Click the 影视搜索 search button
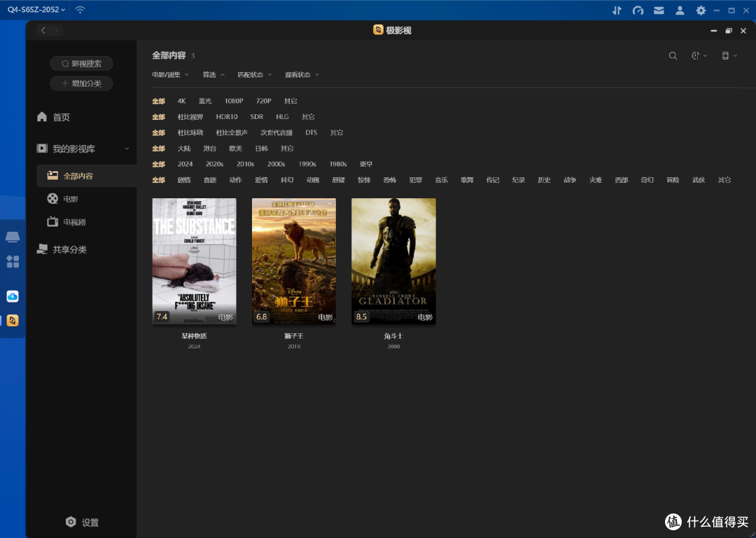The height and width of the screenshot is (538, 756). click(81, 64)
